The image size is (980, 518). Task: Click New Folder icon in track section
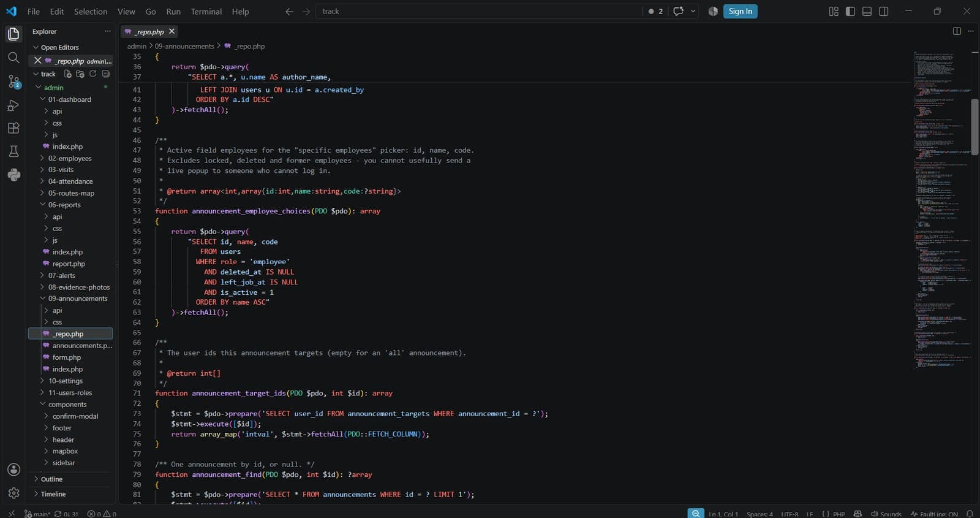(x=80, y=74)
